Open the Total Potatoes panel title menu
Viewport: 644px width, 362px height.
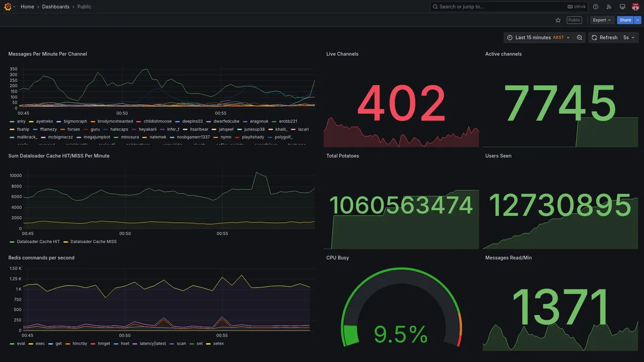pyautogui.click(x=343, y=156)
